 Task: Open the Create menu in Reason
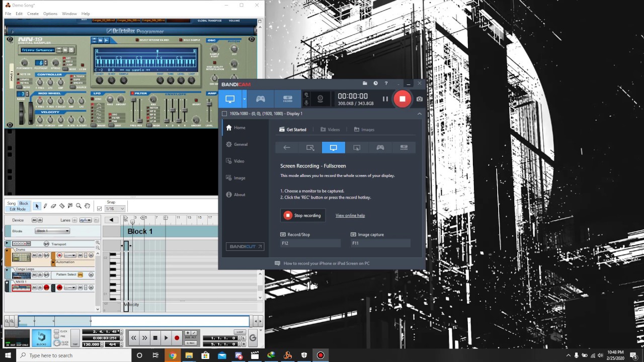click(33, 14)
